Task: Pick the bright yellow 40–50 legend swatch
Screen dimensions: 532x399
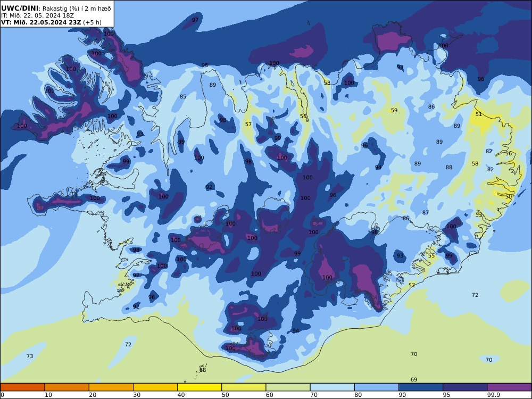Action: (199, 387)
